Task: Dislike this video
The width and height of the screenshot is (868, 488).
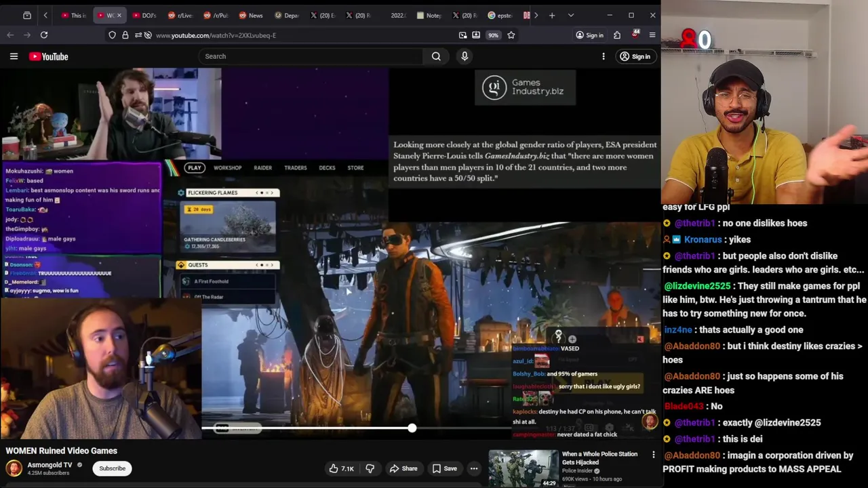Action: click(370, 468)
